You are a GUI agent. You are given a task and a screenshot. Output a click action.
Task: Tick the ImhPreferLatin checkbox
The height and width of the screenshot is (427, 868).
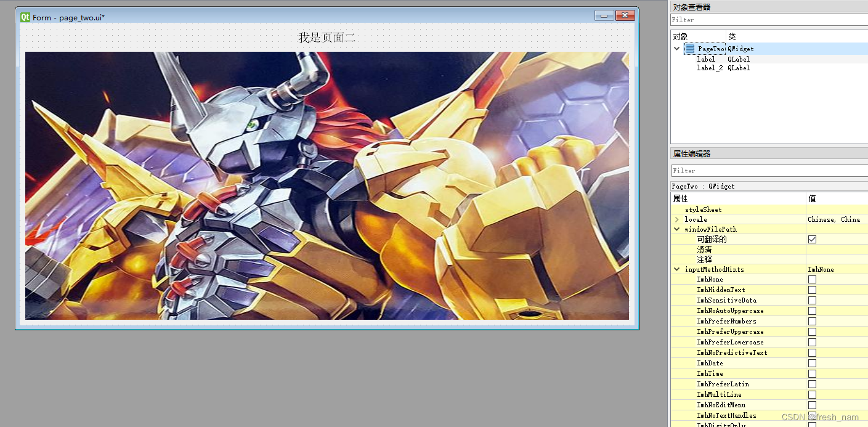pos(812,384)
